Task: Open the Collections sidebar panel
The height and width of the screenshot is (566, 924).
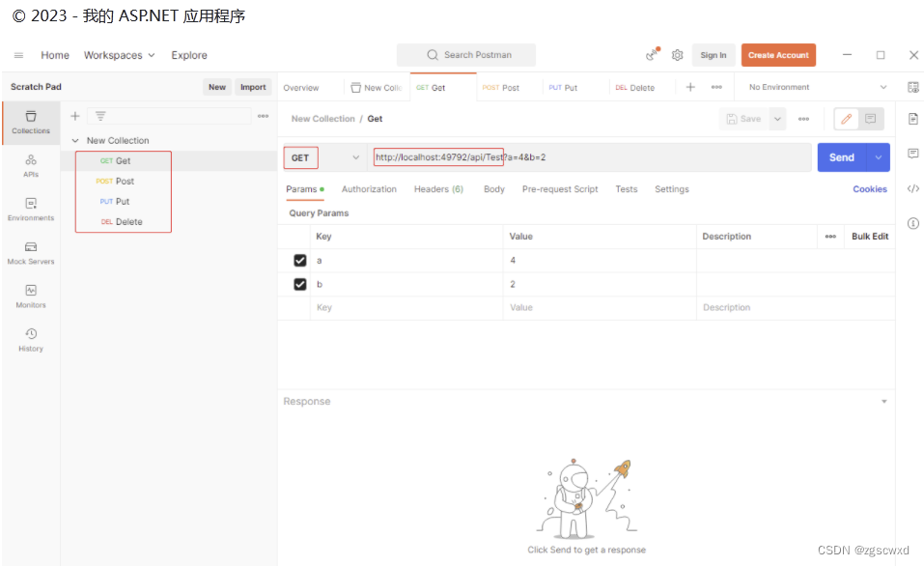Action: [x=31, y=123]
